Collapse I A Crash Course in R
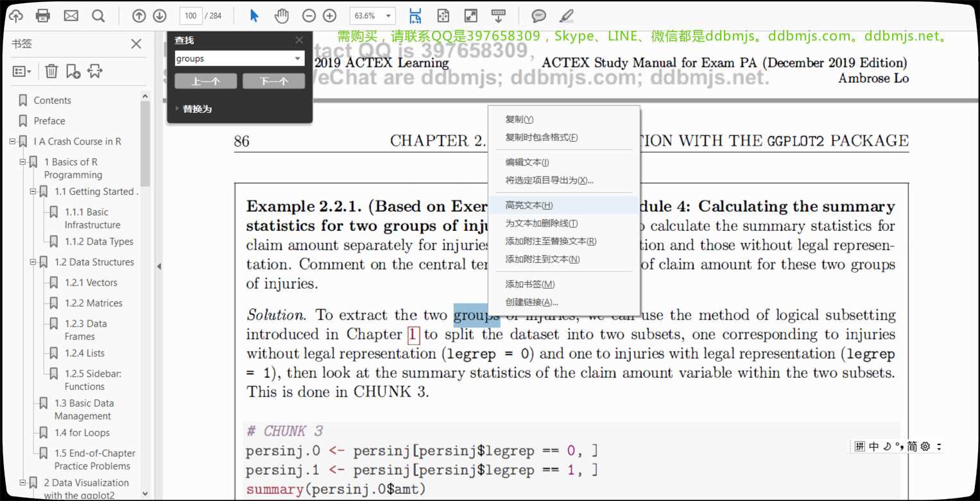Image resolution: width=980 pixels, height=501 pixels. tap(12, 141)
